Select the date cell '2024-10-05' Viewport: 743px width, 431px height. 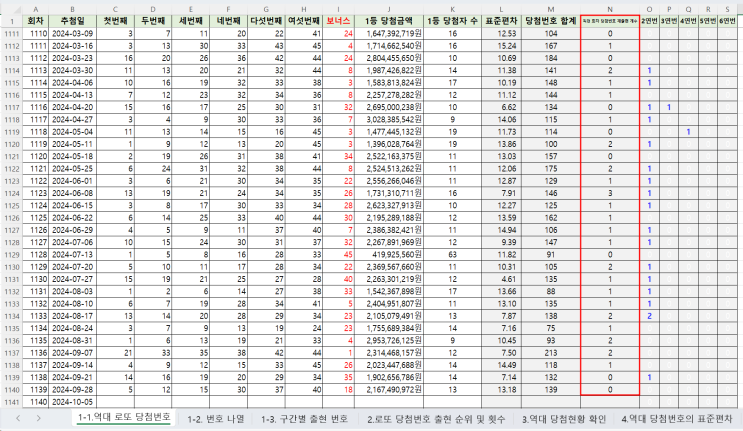pyautogui.click(x=72, y=402)
